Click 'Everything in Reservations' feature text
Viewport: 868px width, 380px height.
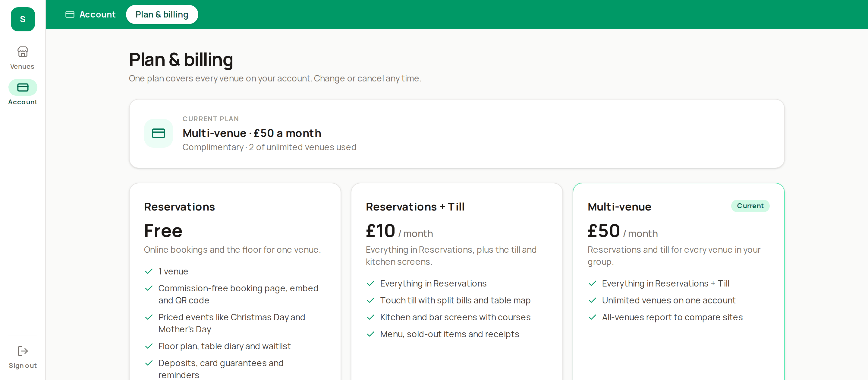[x=433, y=283]
